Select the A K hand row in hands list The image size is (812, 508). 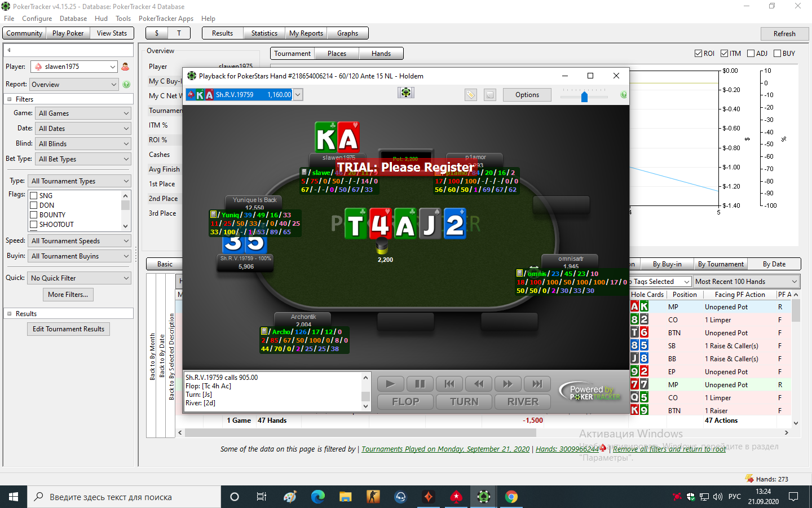[710, 307]
